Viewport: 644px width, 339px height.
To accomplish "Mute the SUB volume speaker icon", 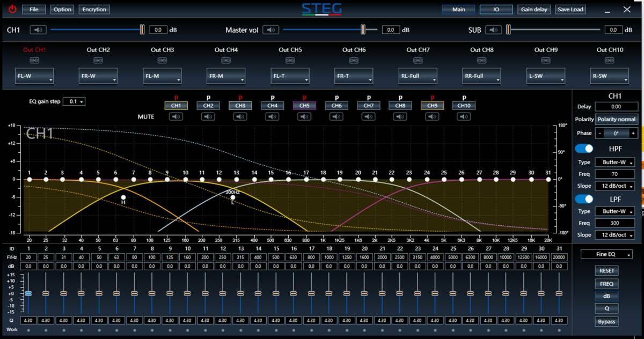I will pos(493,30).
